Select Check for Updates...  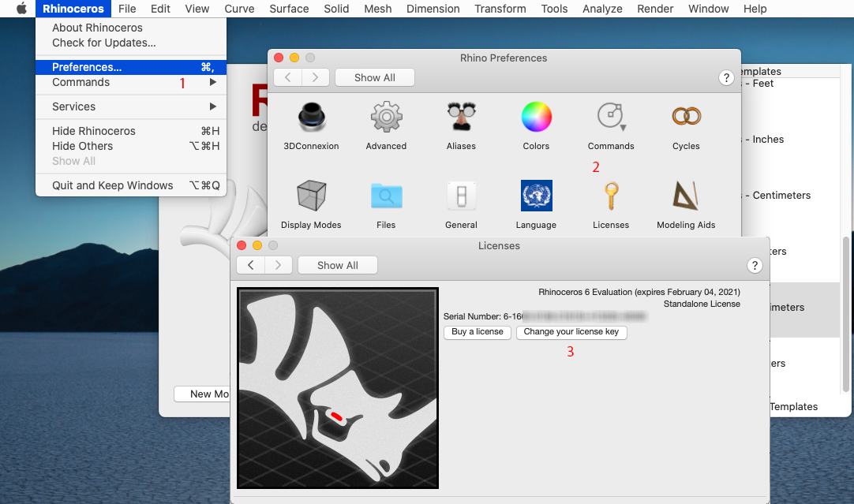(131, 43)
